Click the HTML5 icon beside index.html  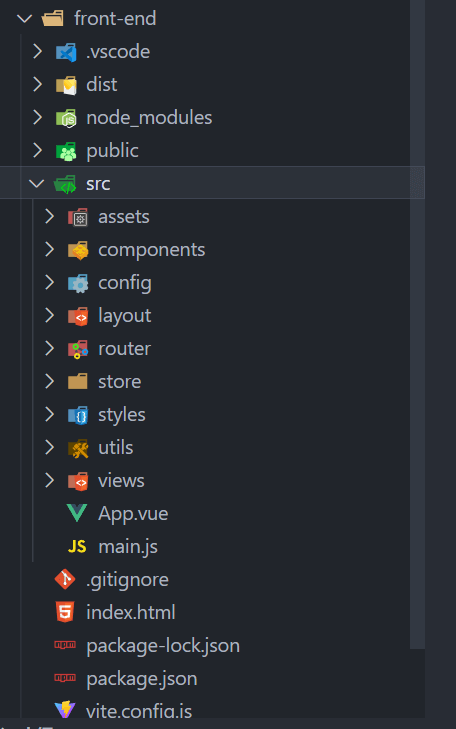(65, 612)
